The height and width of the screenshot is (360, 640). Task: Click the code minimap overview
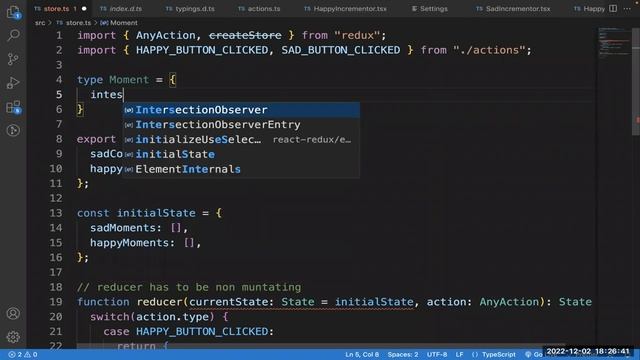click(613, 43)
